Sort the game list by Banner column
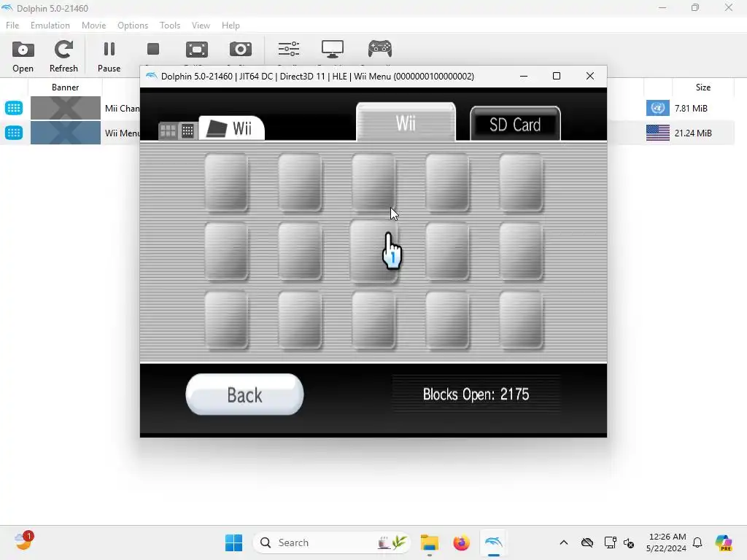This screenshot has height=560, width=747. point(65,87)
